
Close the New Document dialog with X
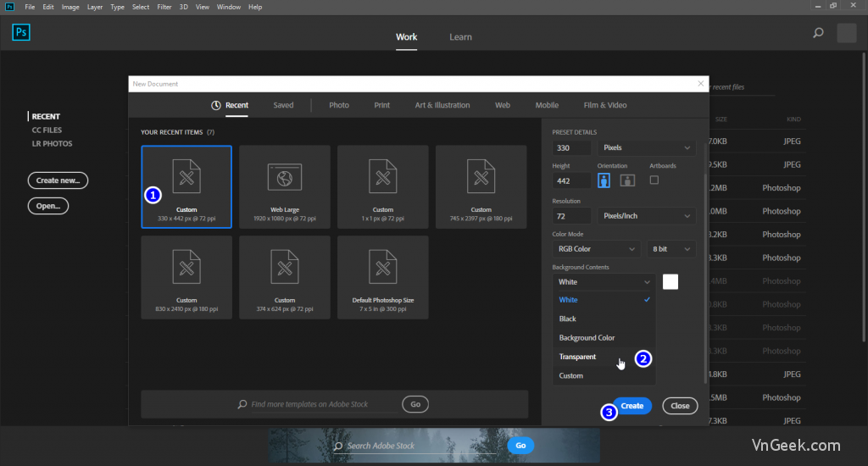(701, 84)
